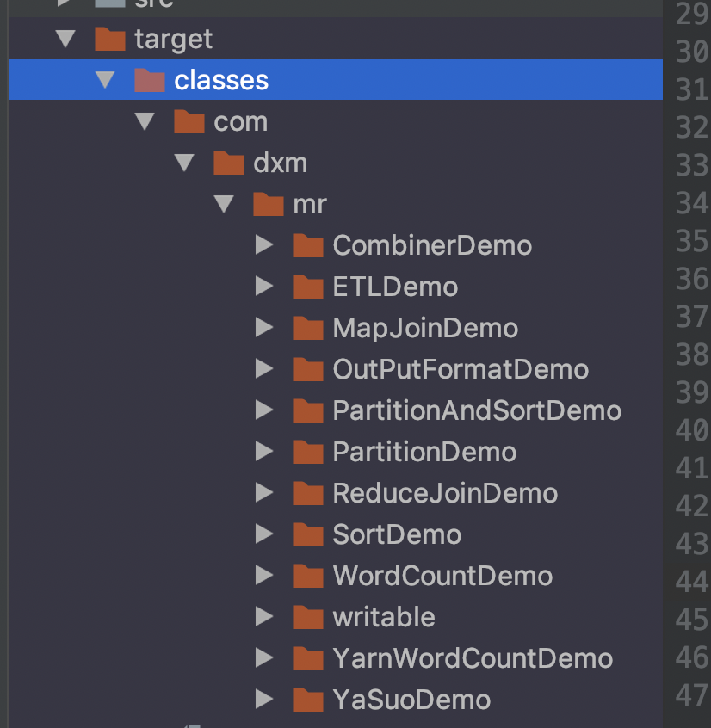The height and width of the screenshot is (728, 711).
Task: Collapse the classes folder arrow
Action: pyautogui.click(x=105, y=81)
